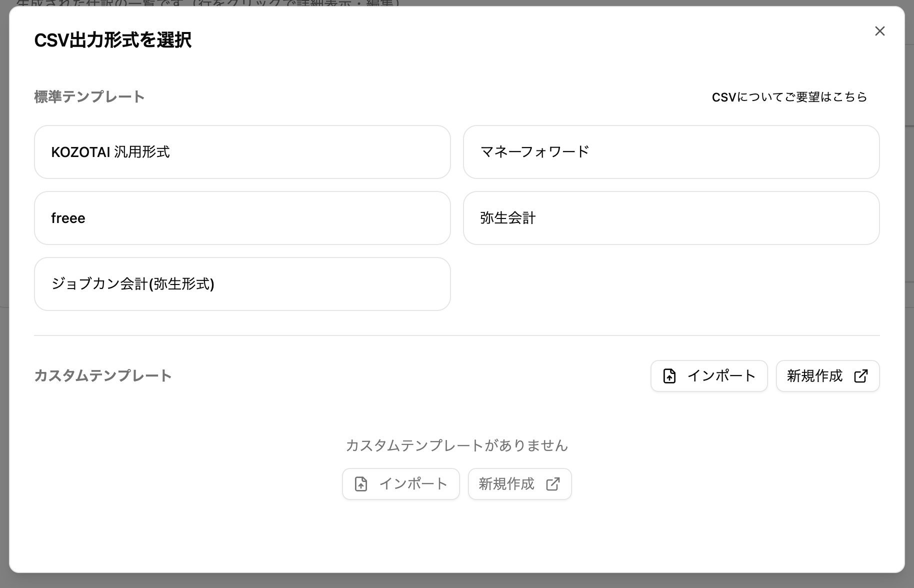914x588 pixels.
Task: Click the カスタムテンプレート section heading
Action: tap(103, 376)
